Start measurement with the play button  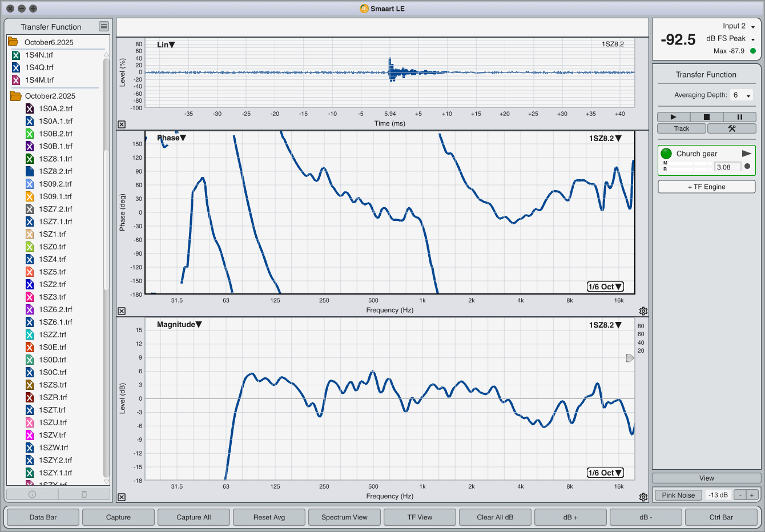click(673, 117)
